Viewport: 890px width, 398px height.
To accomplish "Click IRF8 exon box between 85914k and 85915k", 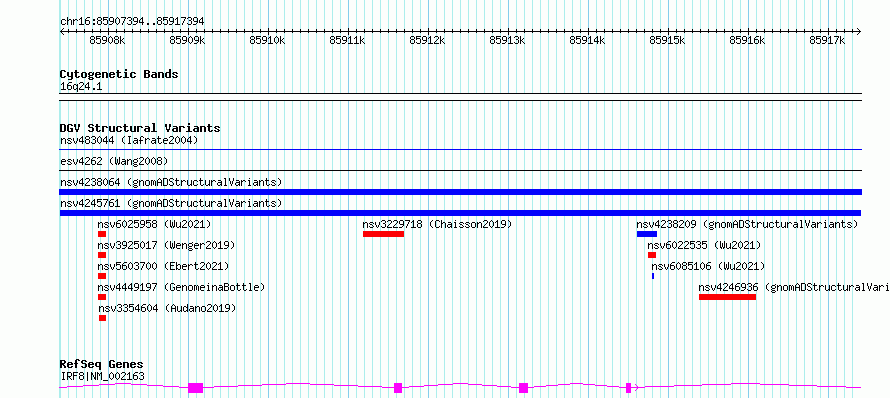I will (628, 388).
